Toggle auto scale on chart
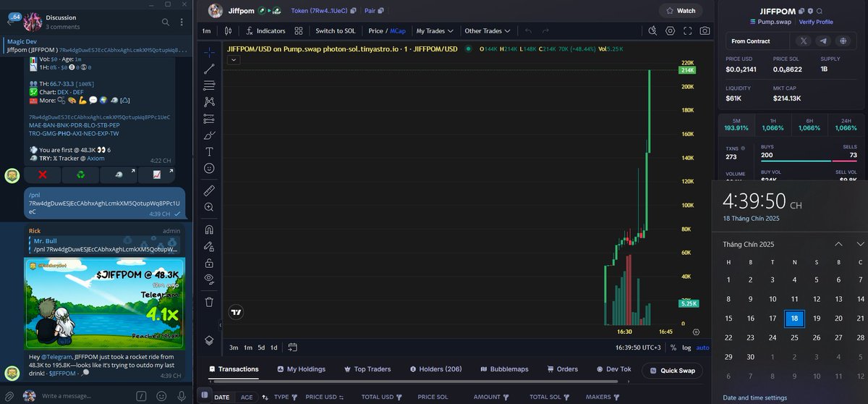 [702, 348]
